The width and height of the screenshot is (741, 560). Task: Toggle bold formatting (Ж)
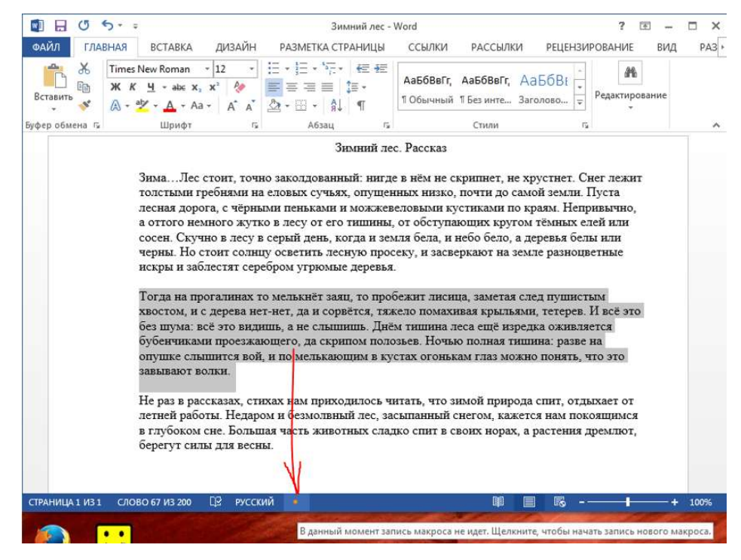pos(116,87)
